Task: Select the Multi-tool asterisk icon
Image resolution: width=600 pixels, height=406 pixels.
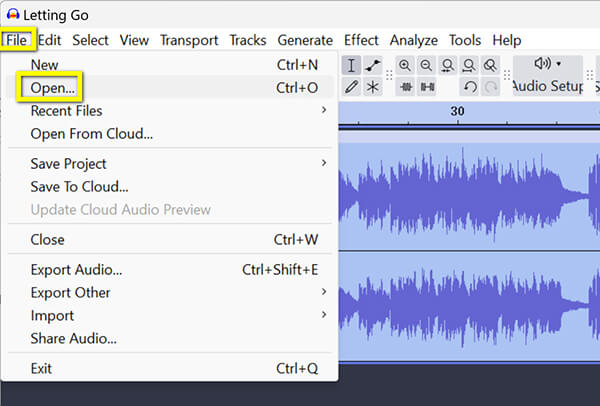Action: pos(372,87)
